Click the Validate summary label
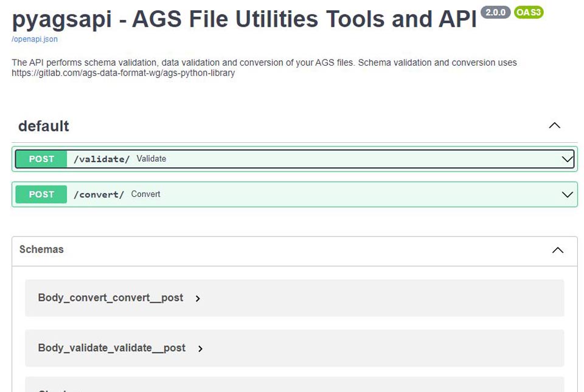Viewport: 584px width, 392px height. [151, 159]
